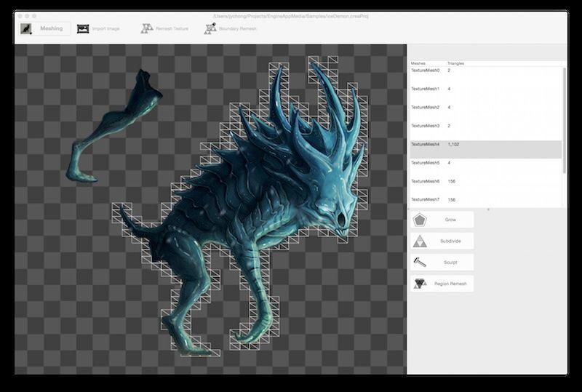Select TextureMesh7 in the mesh list

pos(485,202)
